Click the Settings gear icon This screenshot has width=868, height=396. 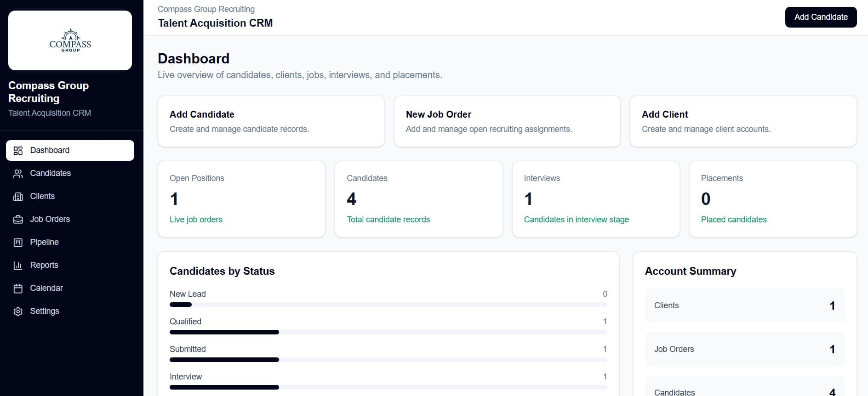[18, 311]
